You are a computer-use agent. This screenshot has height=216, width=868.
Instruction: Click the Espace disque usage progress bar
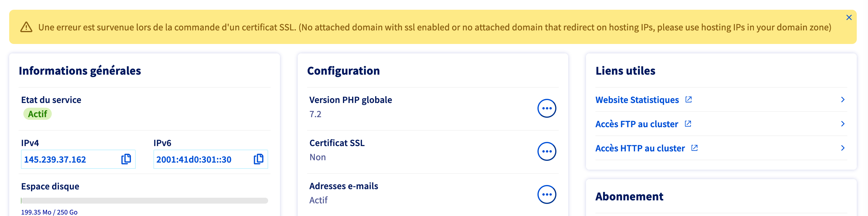(144, 201)
